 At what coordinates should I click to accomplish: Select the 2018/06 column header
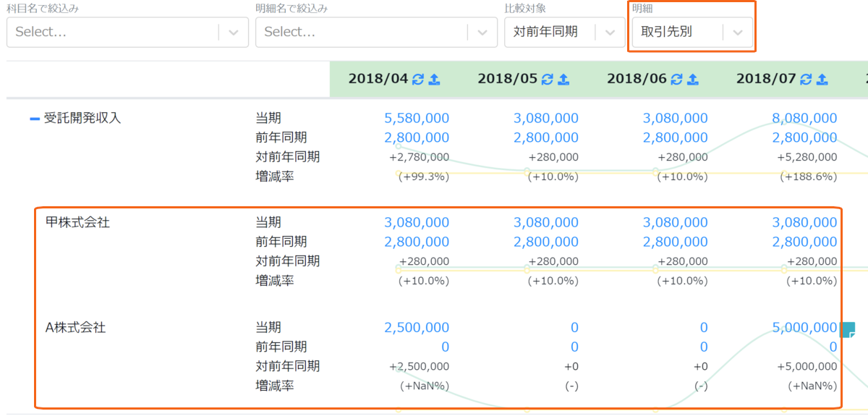[x=637, y=80]
